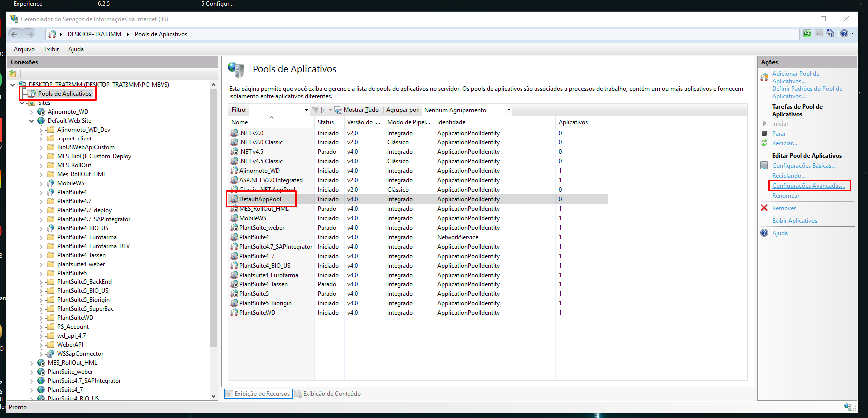The width and height of the screenshot is (868, 418).
Task: Click the refresh page icon in address bar
Action: coord(807,33)
